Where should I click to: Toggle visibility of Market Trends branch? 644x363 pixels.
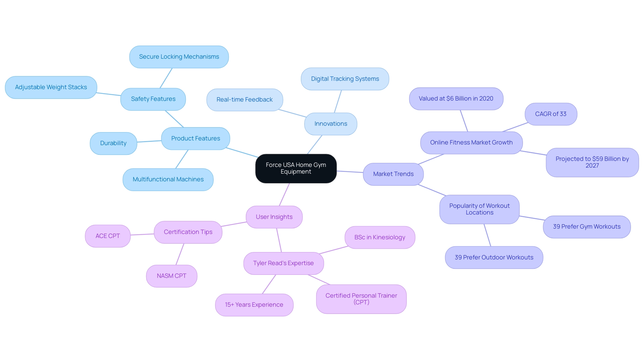[393, 173]
